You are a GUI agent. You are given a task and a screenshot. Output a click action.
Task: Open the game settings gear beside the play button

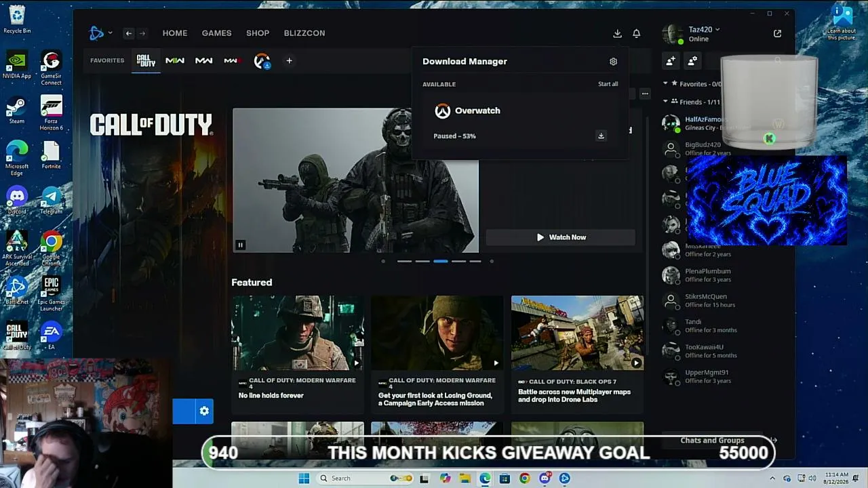tap(204, 411)
